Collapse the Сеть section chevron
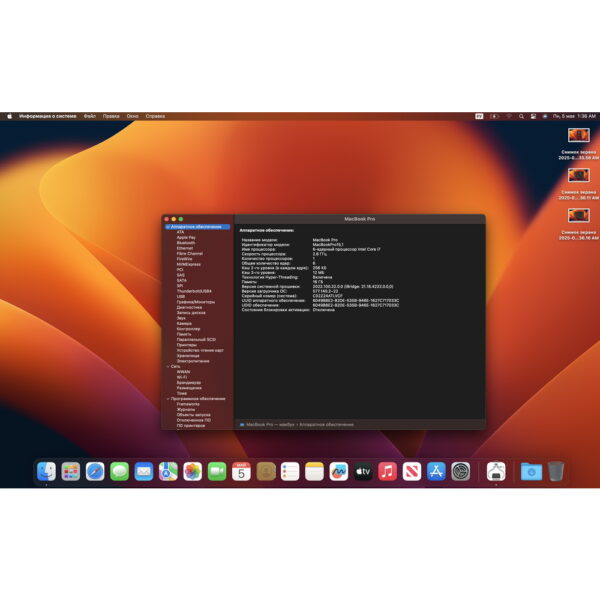The height and width of the screenshot is (600, 600). click(x=168, y=367)
